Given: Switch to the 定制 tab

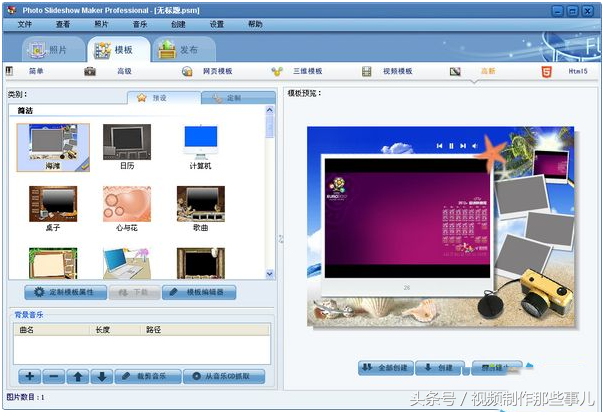Looking at the screenshot, I should pos(238,98).
